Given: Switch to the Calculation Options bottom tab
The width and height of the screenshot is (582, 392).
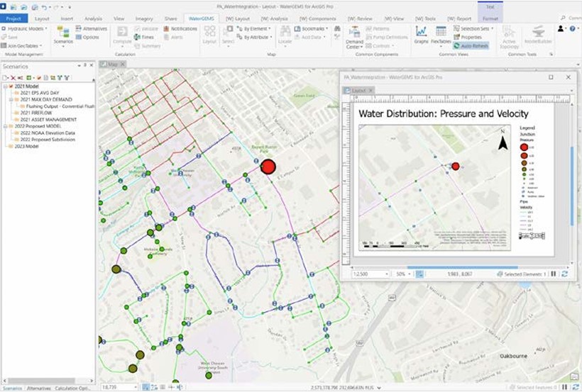Looking at the screenshot, I should click(x=72, y=388).
